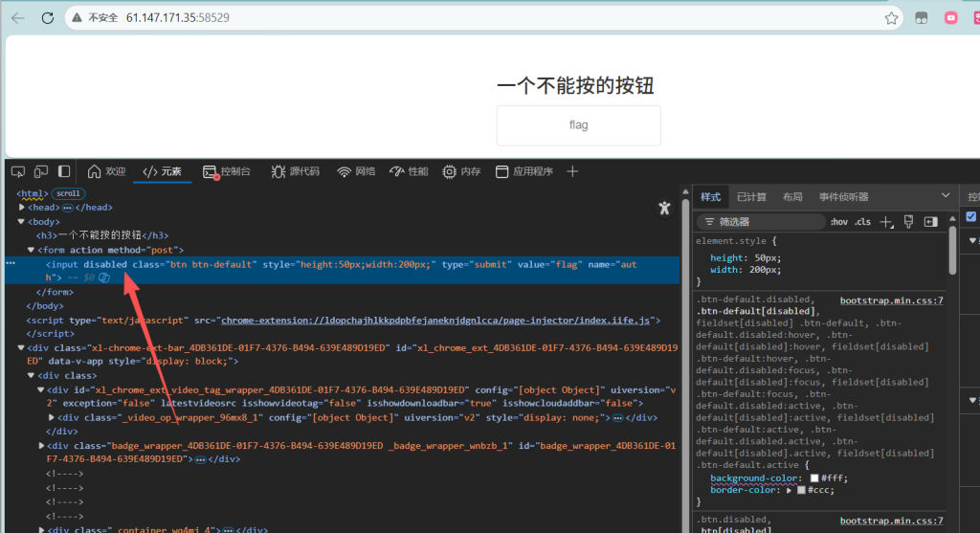Uncheck the blue checkbox at far right panel
This screenshot has width=980, height=533.
click(x=971, y=216)
